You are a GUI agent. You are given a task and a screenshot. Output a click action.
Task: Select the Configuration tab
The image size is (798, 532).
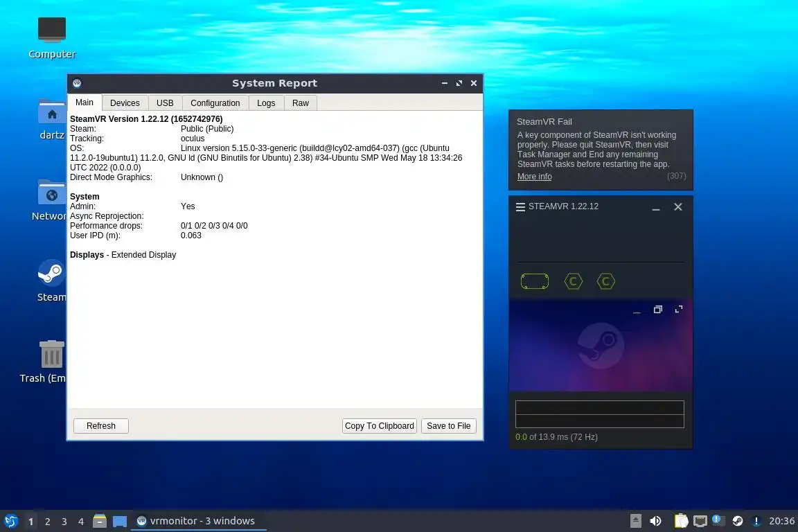point(215,103)
